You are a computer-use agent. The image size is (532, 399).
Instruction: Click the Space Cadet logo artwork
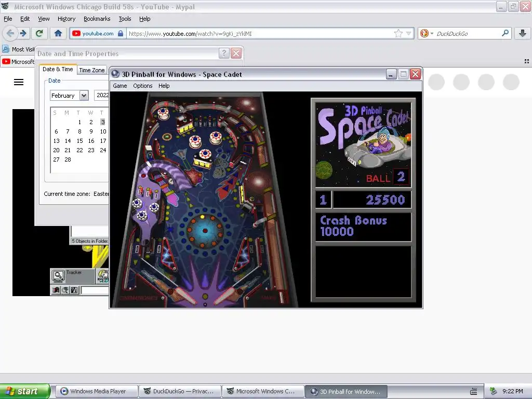363,144
